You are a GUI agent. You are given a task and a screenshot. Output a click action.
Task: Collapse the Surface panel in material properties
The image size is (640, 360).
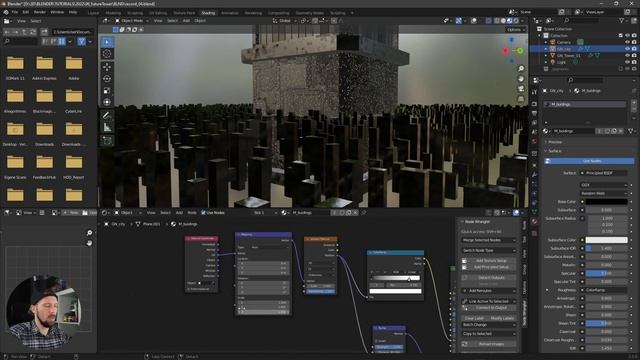(555, 151)
